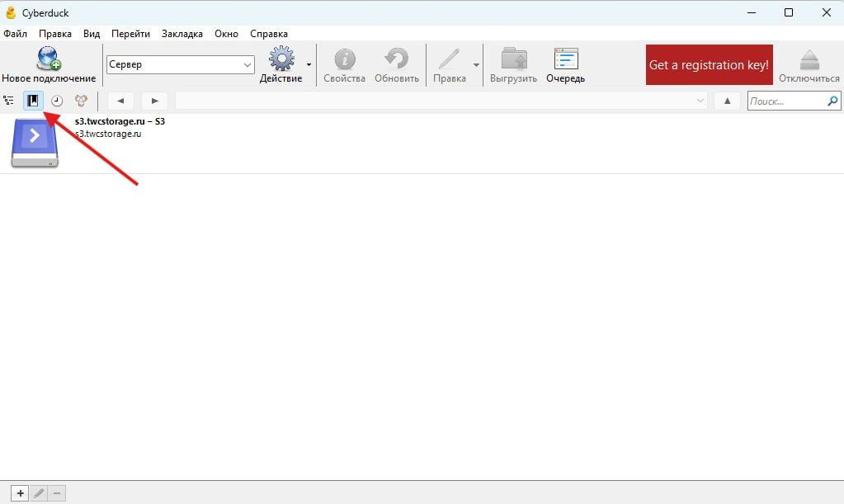
Task: Click the Выгрузить upload icon
Action: pyautogui.click(x=514, y=59)
